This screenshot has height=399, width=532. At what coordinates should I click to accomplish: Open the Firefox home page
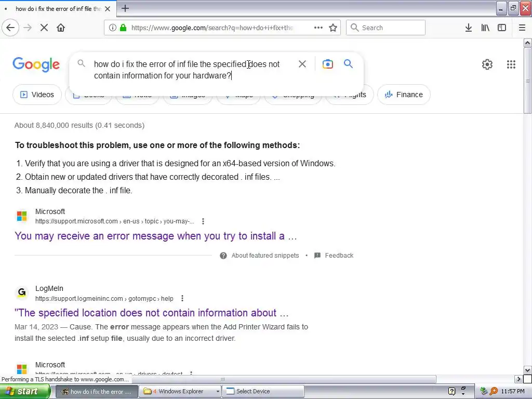pyautogui.click(x=61, y=28)
